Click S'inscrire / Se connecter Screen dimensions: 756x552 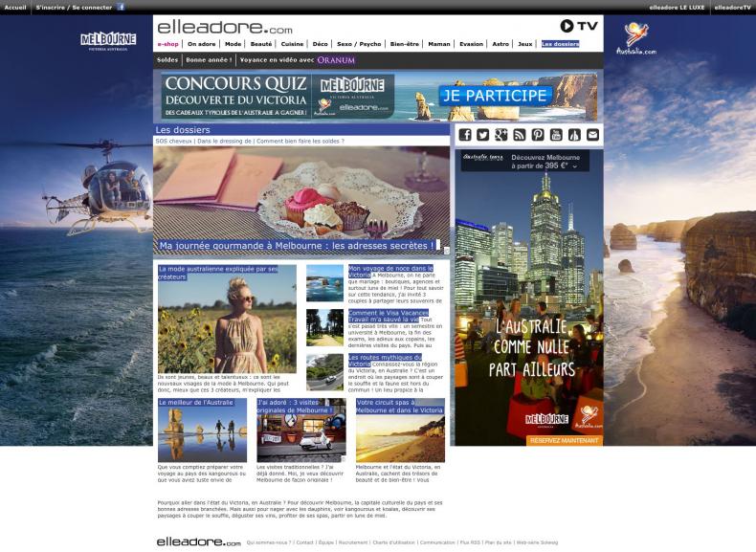point(74,8)
